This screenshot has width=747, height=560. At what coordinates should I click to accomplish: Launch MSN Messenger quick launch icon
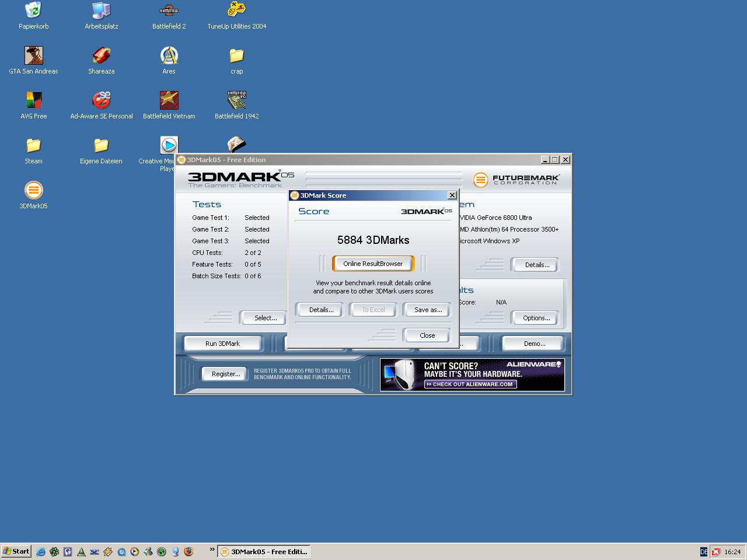(x=148, y=551)
